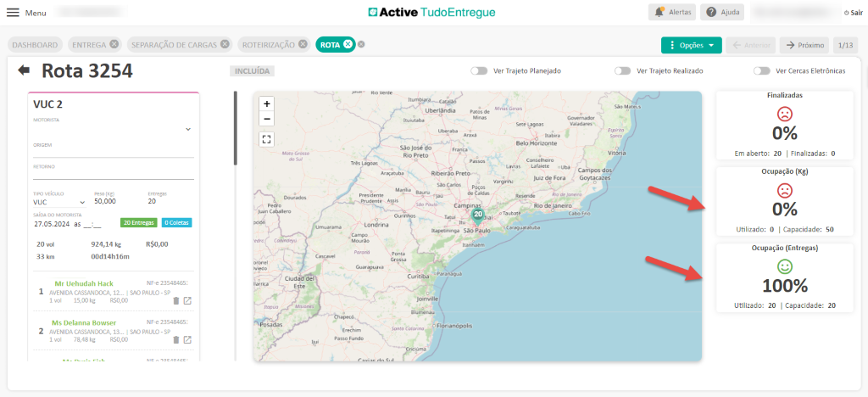Open the Tipo Veículo VUC dropdown
This screenshot has height=397, width=868.
(x=60, y=204)
